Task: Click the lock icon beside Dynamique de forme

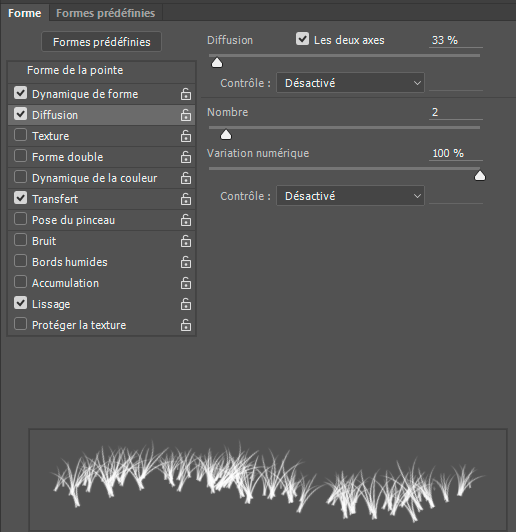Action: [x=186, y=94]
